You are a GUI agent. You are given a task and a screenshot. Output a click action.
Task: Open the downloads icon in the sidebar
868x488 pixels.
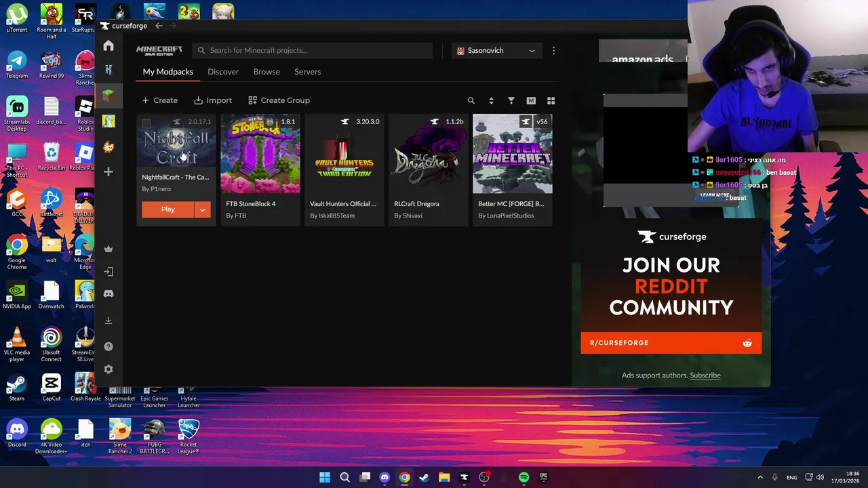pos(108,321)
